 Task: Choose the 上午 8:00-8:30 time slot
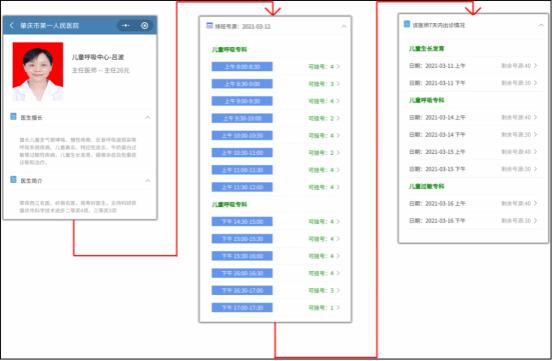242,67
